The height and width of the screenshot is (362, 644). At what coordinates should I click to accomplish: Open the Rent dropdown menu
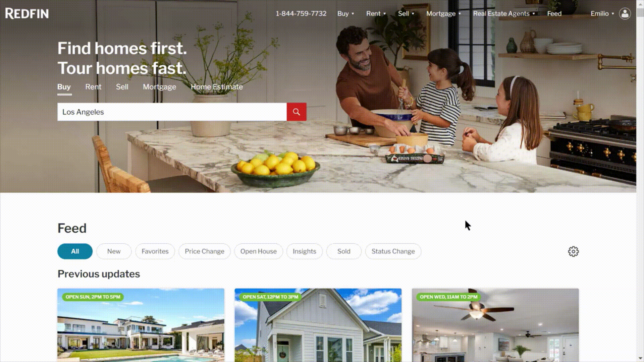(x=376, y=13)
